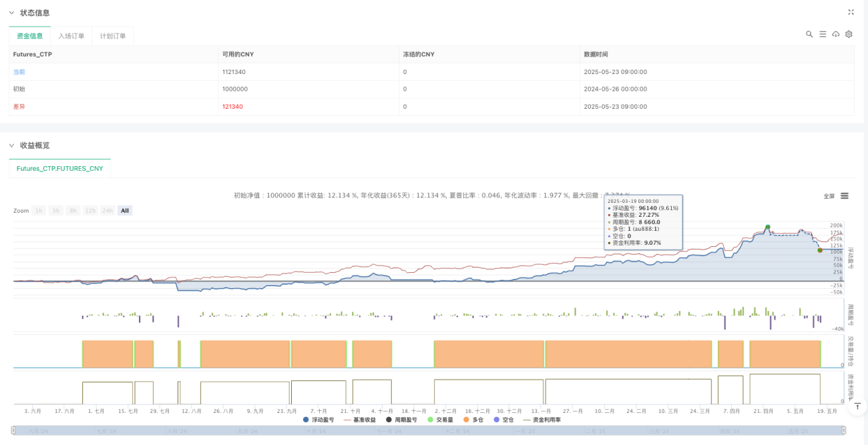The height and width of the screenshot is (445, 868).
Task: Open the settings gear icon
Action: point(849,34)
